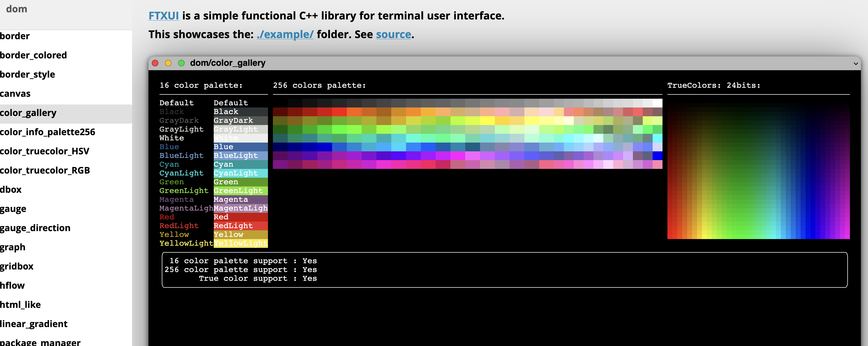Click the white cell ending the grayscale row
Screen dimensions: 868x346
pos(657,103)
